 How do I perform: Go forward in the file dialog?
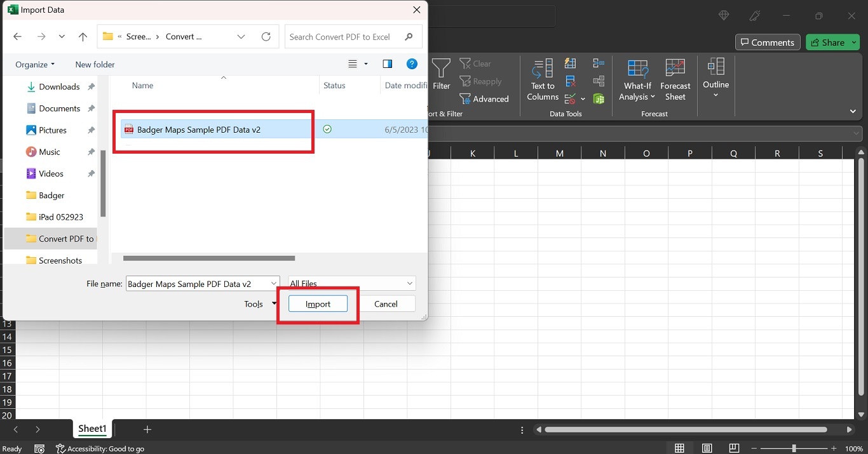(x=41, y=37)
